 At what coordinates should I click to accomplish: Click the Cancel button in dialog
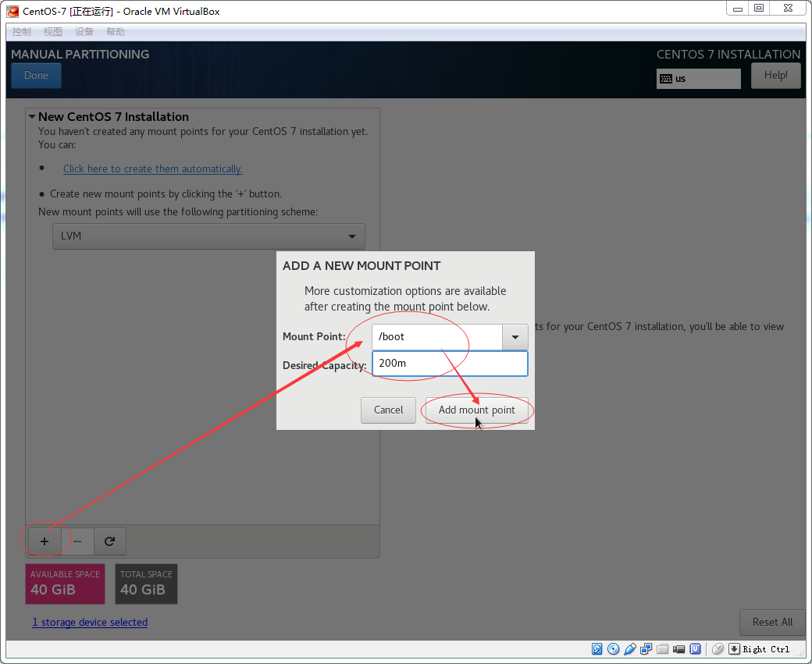tap(389, 410)
